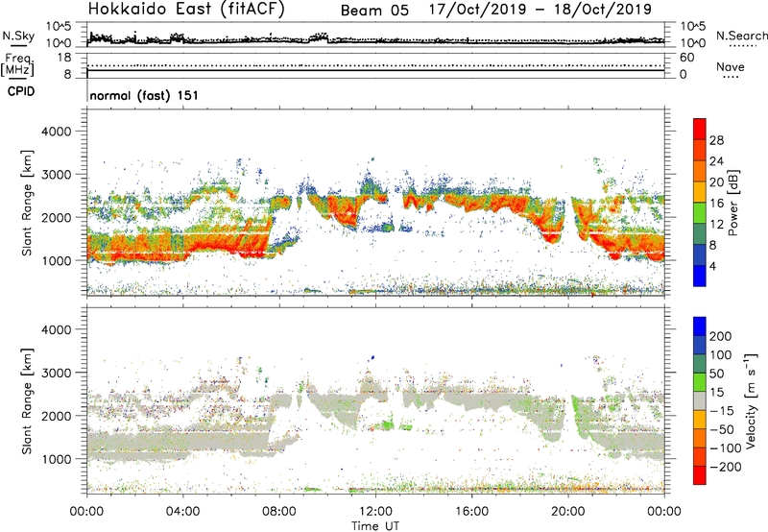Screen dimensions: 768x532
Task: Click the Velocity [m s⁻¹] colorbar title
Action: 751,400
